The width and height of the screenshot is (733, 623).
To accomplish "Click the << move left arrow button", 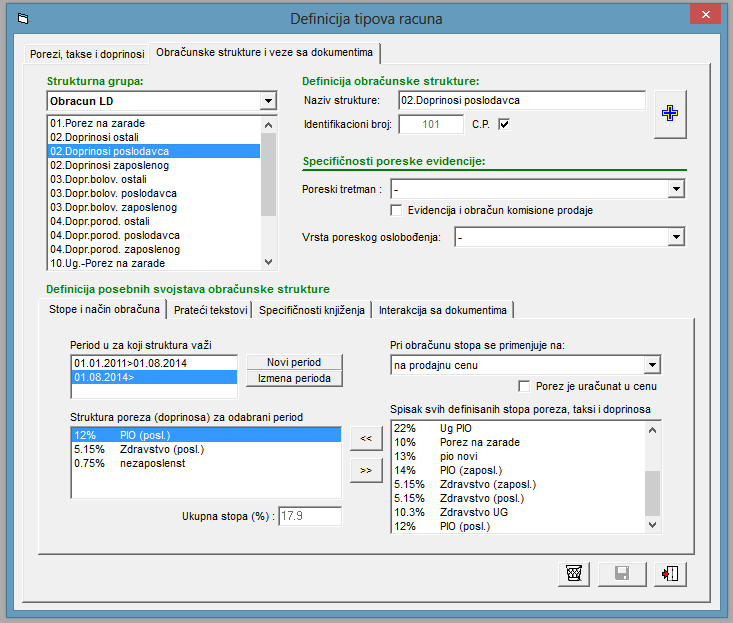I will [x=364, y=438].
